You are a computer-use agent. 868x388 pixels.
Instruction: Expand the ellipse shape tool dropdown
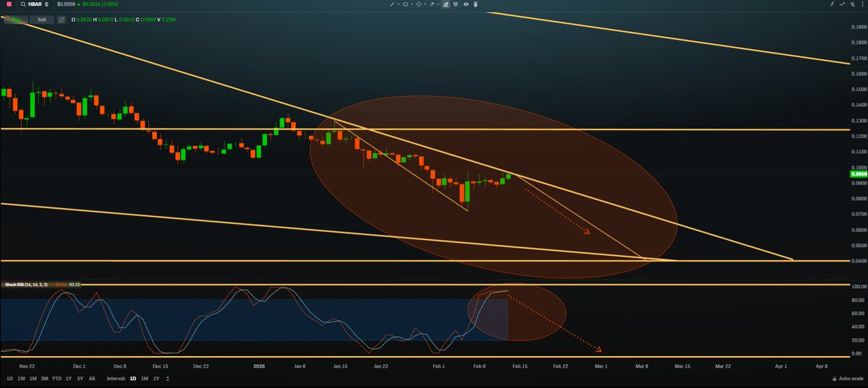pos(412,4)
